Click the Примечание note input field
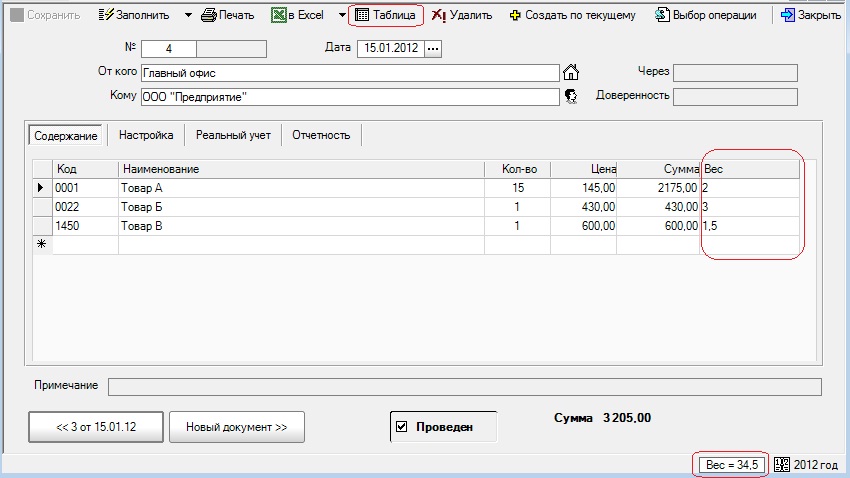850x478 pixels. click(464, 386)
